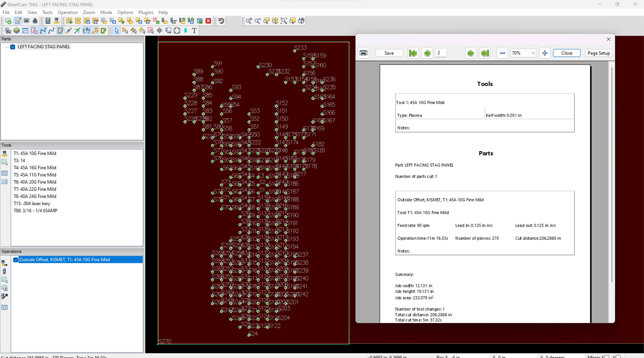Image resolution: width=644 pixels, height=358 pixels.
Task: Click the Undo arrow icon
Action: click(220, 21)
